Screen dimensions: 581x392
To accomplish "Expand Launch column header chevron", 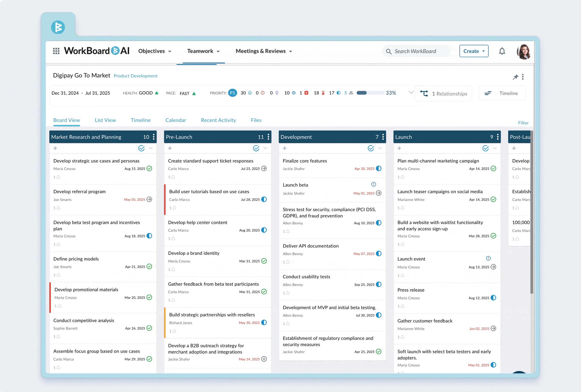I will click(495, 148).
